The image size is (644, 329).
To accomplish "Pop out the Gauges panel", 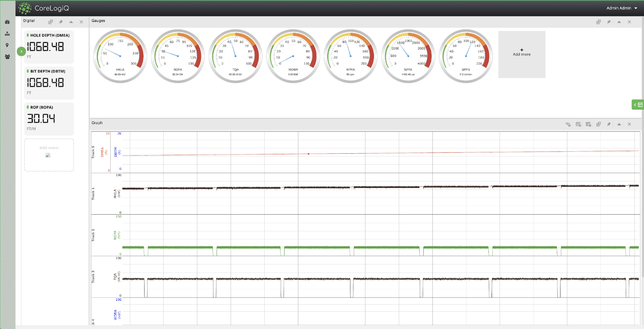I will click(598, 22).
